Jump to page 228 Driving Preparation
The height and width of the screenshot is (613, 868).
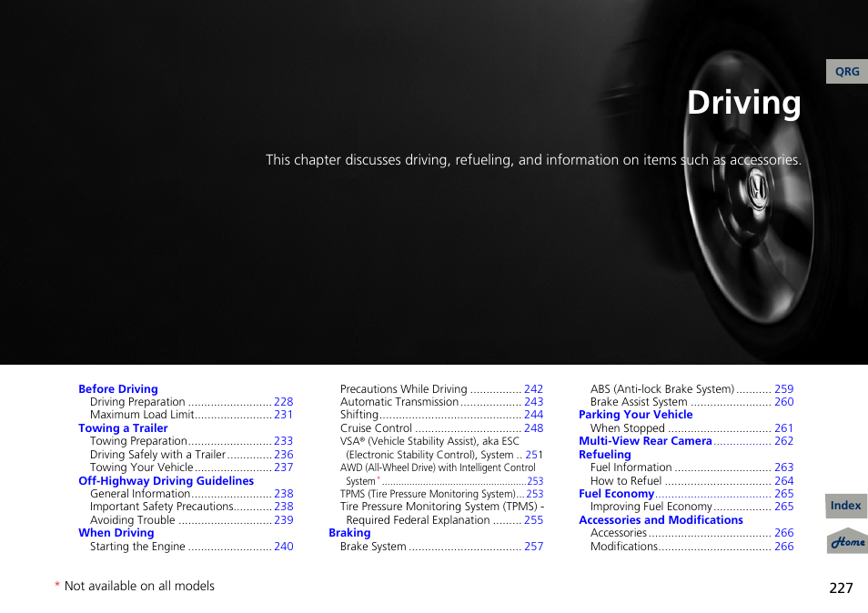tap(284, 402)
